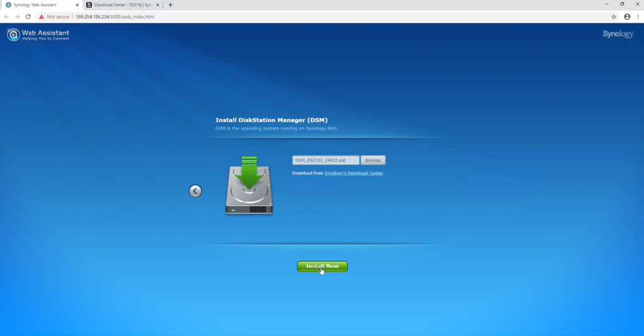Image resolution: width=644 pixels, height=336 pixels.
Task: Click the browser forward arrow
Action: coord(17,17)
